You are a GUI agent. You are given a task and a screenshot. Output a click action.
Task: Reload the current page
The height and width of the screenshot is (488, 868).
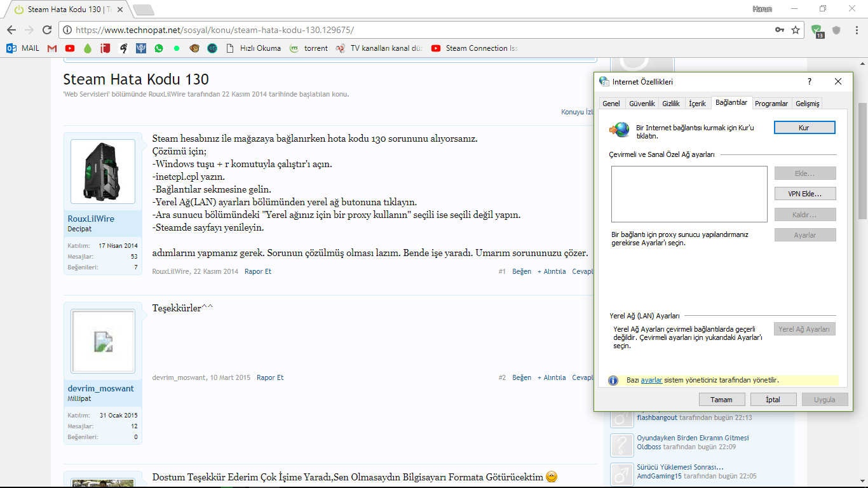(47, 30)
